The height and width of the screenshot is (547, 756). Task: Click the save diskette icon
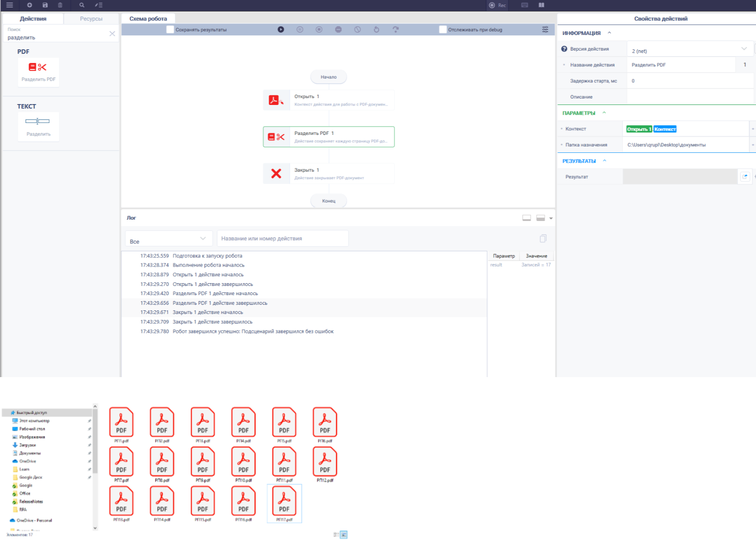[45, 5]
